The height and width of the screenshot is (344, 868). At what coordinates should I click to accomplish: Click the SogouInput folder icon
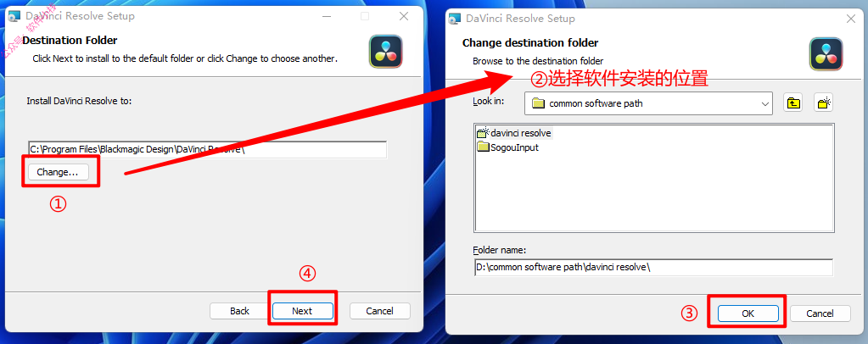pyautogui.click(x=483, y=147)
